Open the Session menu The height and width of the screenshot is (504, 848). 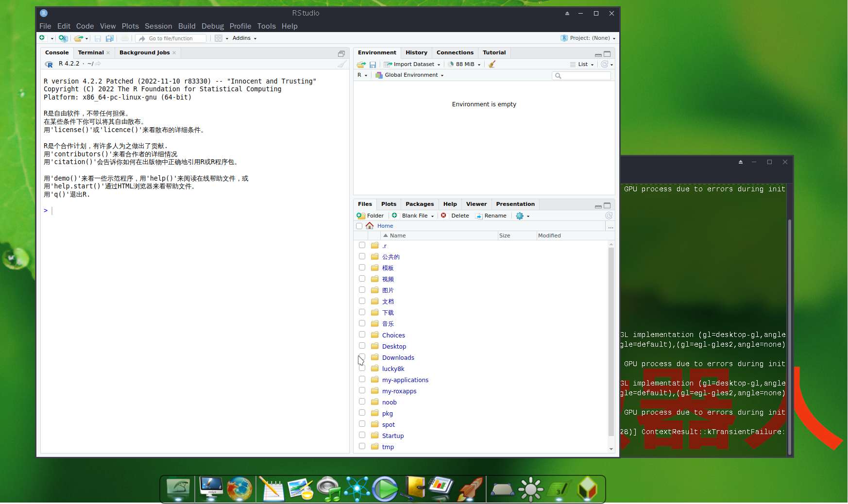pyautogui.click(x=158, y=26)
